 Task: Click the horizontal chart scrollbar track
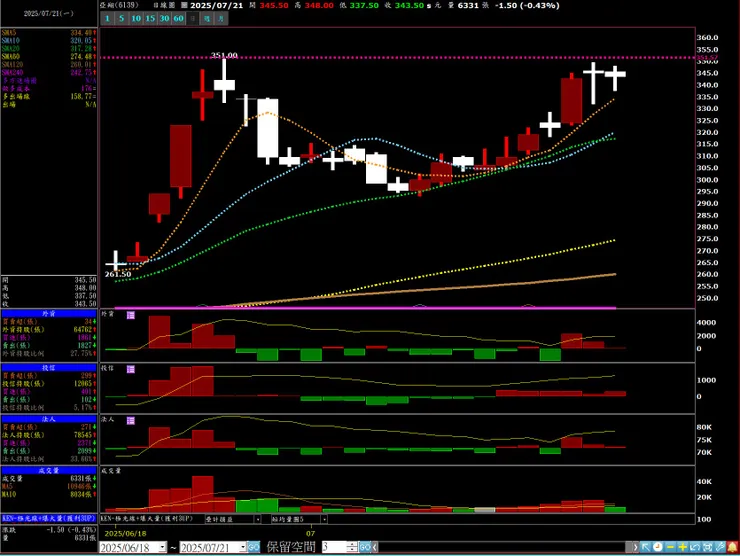[x=505, y=548]
